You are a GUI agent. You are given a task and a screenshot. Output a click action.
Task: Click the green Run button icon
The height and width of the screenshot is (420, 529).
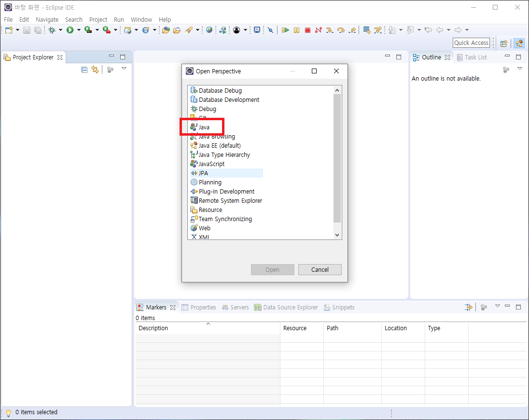[x=70, y=30]
